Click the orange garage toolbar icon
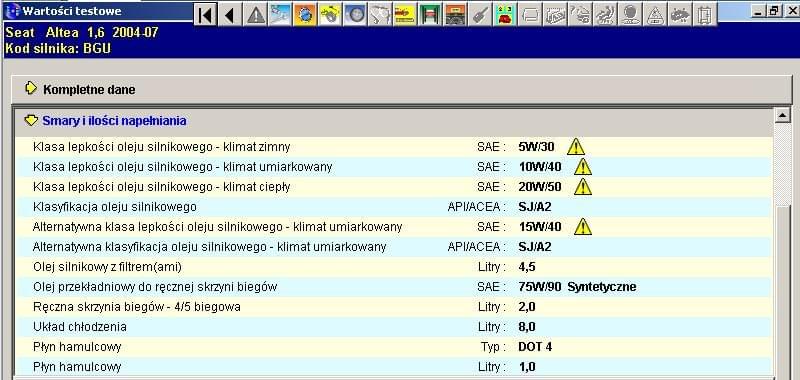Image resolution: width=800 pixels, height=380 pixels. [x=455, y=14]
